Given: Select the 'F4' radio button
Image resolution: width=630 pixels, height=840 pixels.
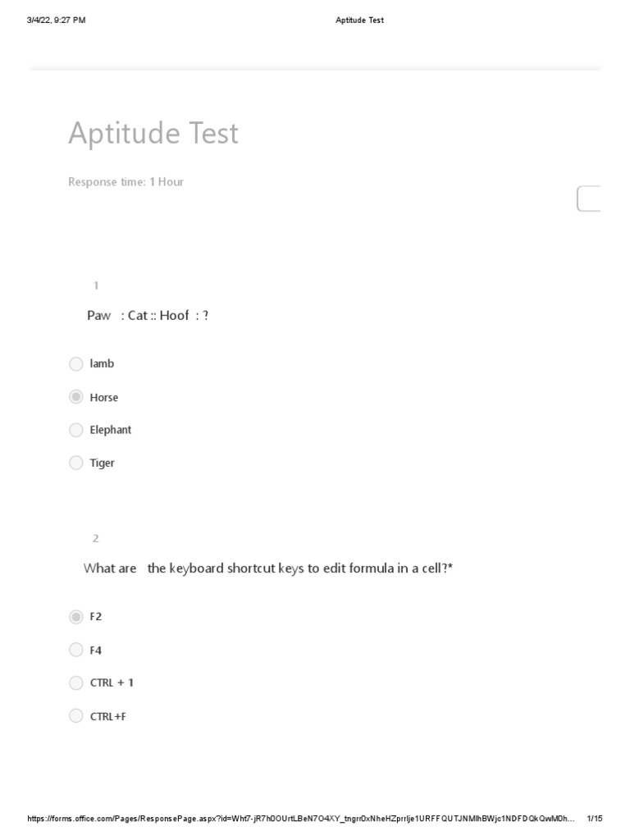Looking at the screenshot, I should pyautogui.click(x=76, y=650).
